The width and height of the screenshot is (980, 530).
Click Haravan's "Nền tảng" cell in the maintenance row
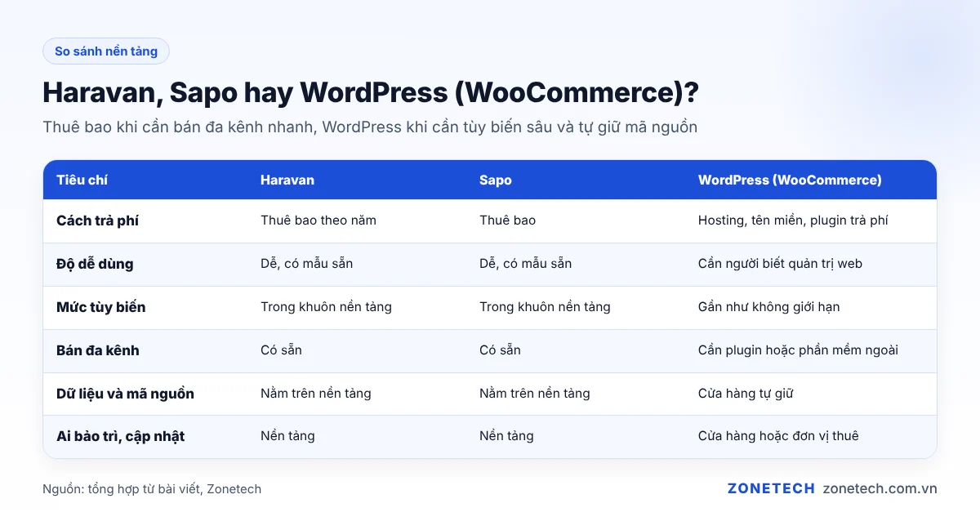pos(287,436)
